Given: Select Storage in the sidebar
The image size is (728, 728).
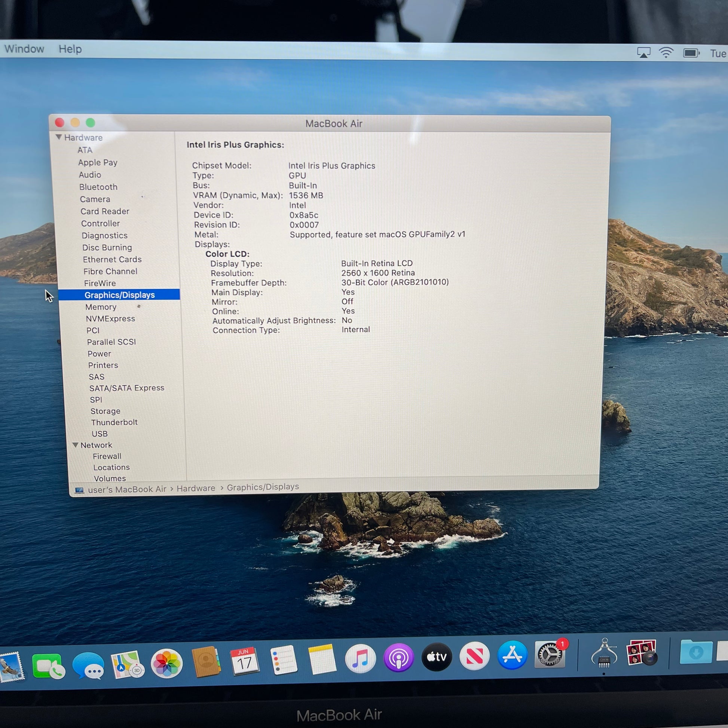Looking at the screenshot, I should tap(105, 411).
